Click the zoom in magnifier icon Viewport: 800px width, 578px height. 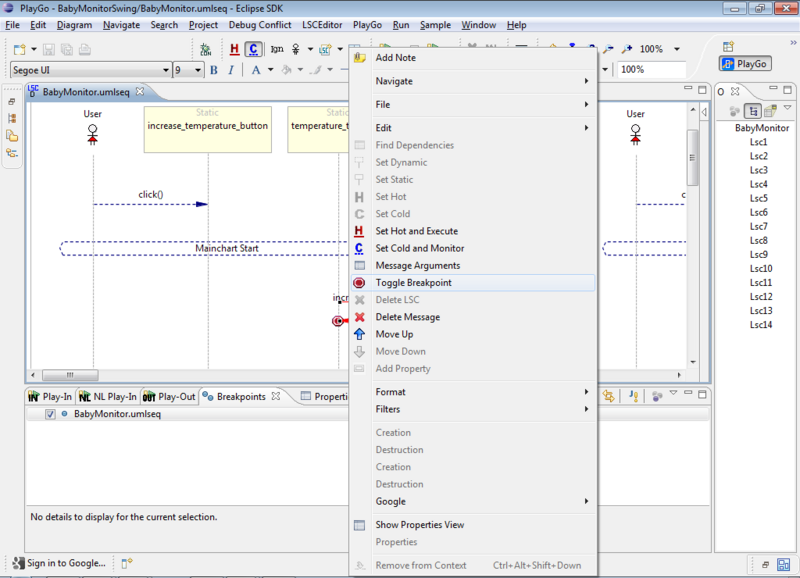(627, 49)
